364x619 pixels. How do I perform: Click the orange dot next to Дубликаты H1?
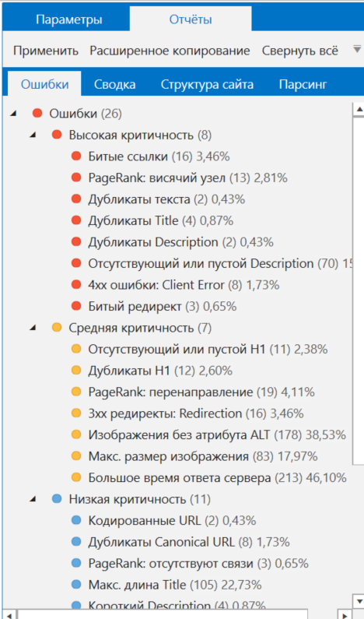76,371
